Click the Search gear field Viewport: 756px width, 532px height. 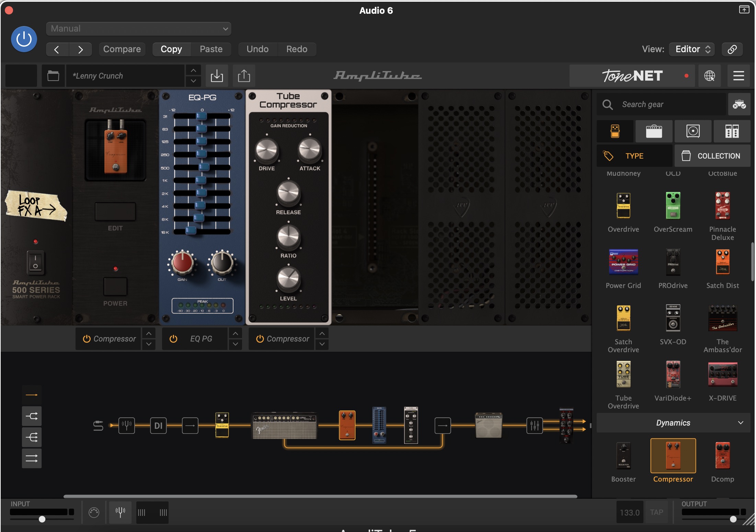662,104
